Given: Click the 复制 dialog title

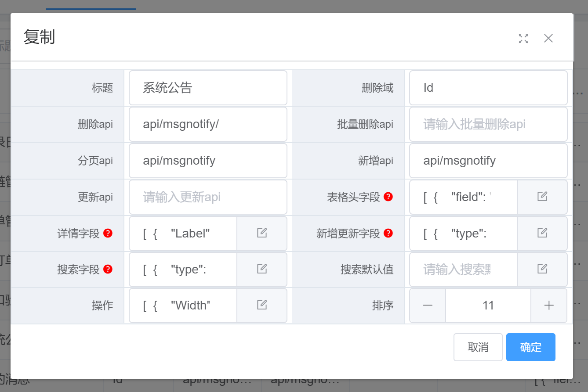Looking at the screenshot, I should (x=39, y=37).
